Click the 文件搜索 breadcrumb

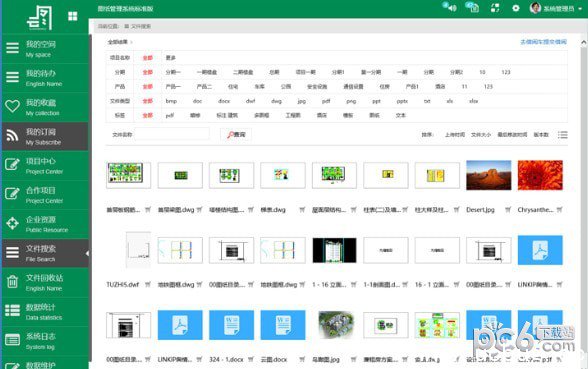click(x=141, y=26)
